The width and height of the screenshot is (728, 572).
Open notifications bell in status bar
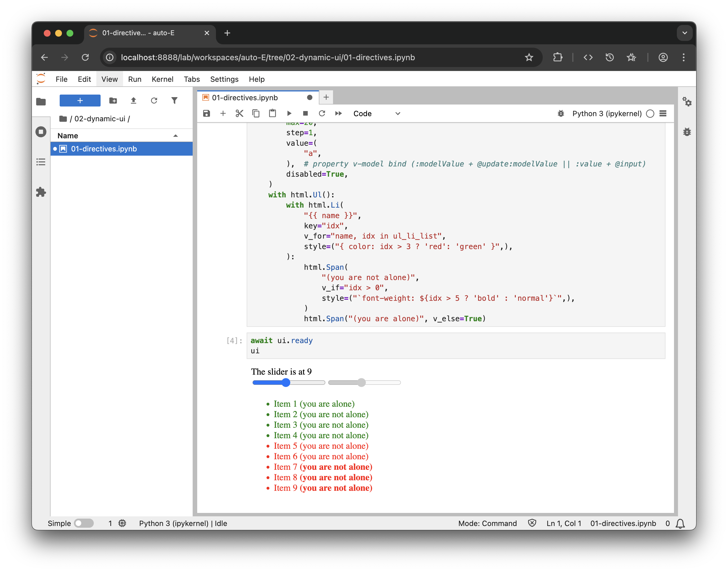(x=680, y=523)
